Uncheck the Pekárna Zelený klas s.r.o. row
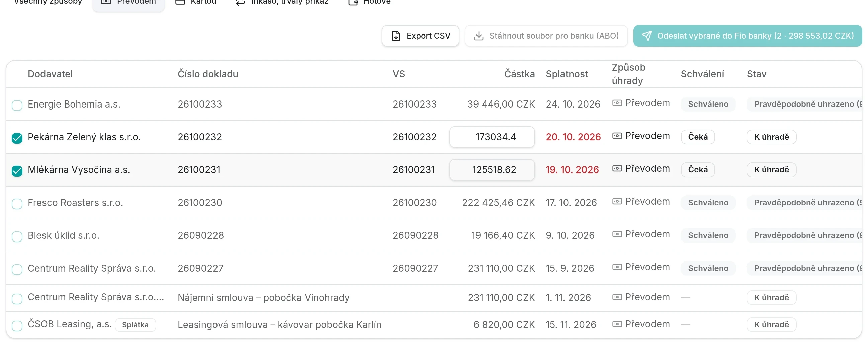 [17, 138]
